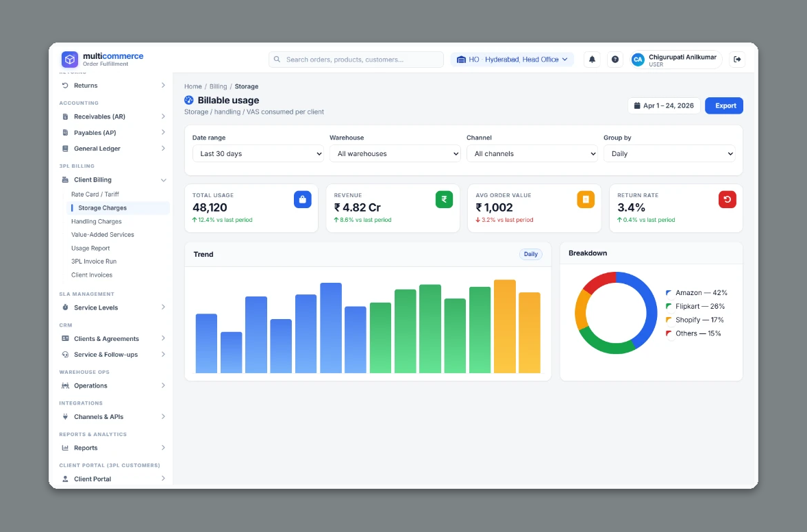The height and width of the screenshot is (532, 807).
Task: Go to Value-Added Services
Action: [x=103, y=235]
